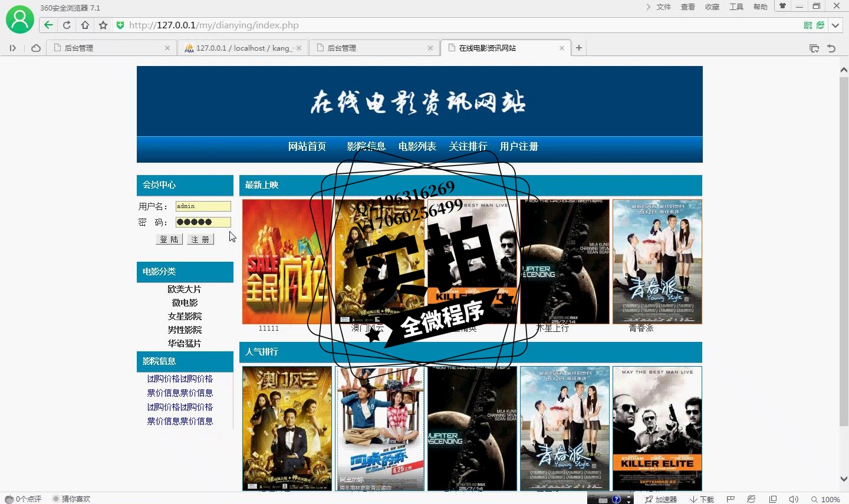Switch to the second 后台管理 tab
Image resolution: width=849 pixels, height=504 pixels.
pos(374,48)
